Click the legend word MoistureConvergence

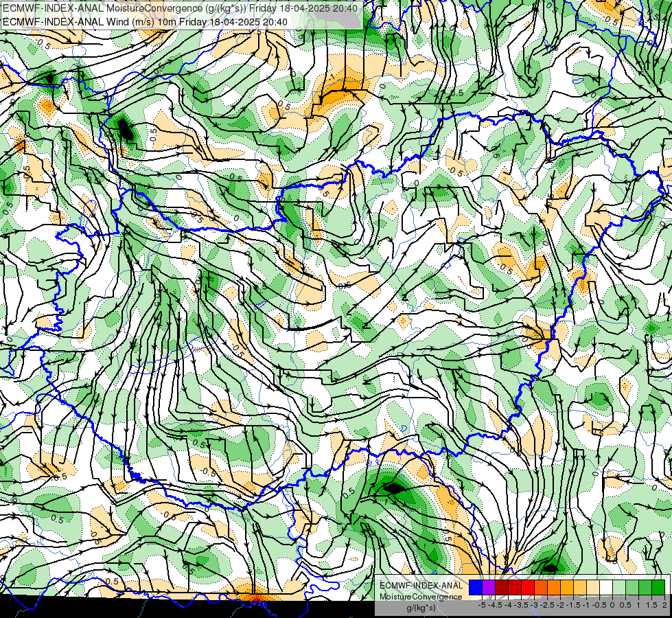click(421, 597)
